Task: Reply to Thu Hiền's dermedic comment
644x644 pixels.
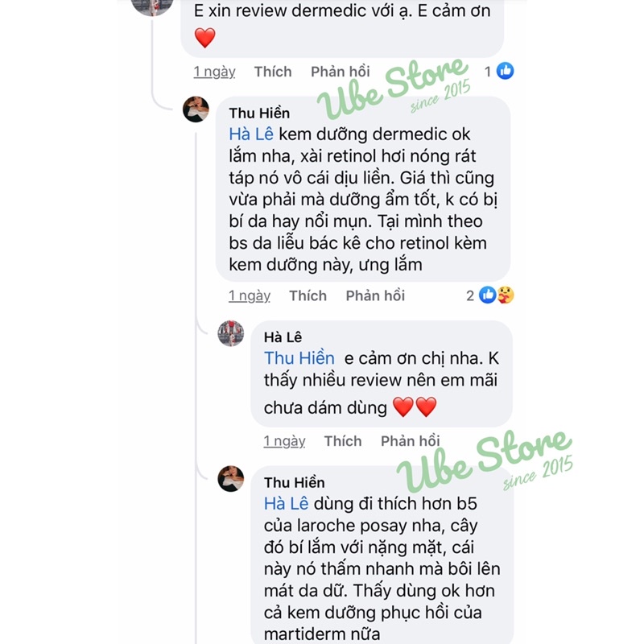Action: tap(375, 295)
